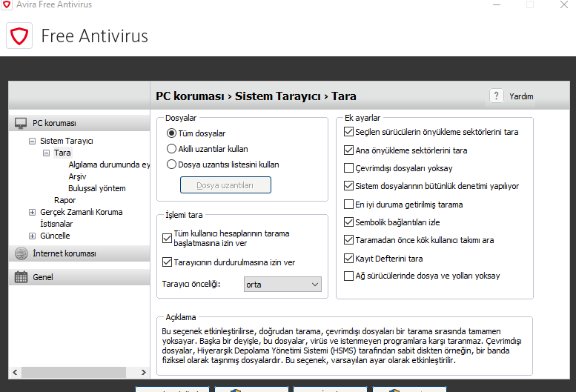Select the Tüm dosyalar radio option
The image size is (576, 392).
tap(171, 133)
